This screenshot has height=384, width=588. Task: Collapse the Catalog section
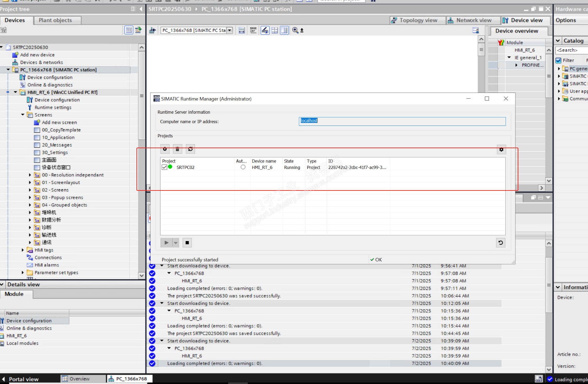[558, 41]
